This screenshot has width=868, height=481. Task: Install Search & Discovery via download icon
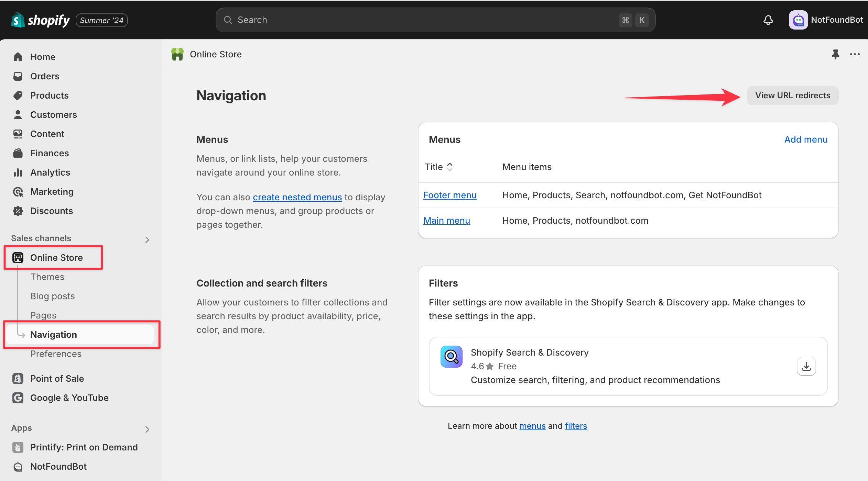tap(806, 366)
